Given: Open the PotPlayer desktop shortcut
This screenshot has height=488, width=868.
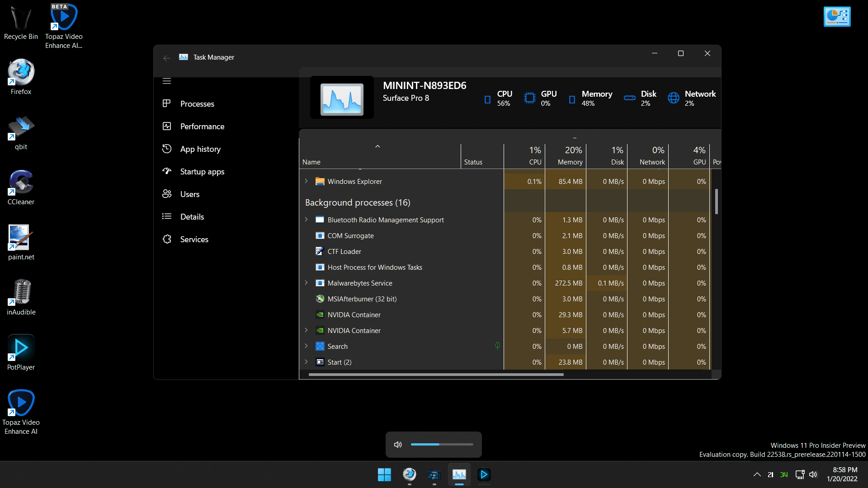Looking at the screenshot, I should pos(21,353).
